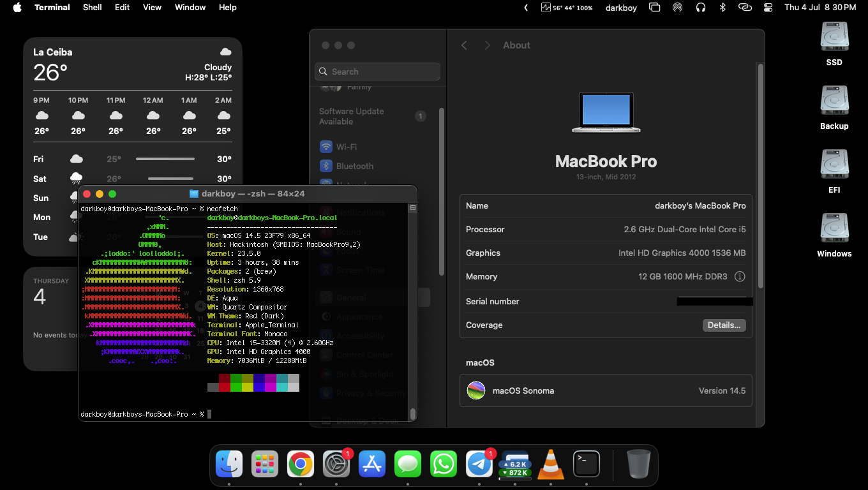Click the Details... button next to Coverage
This screenshot has height=490, width=868.
coord(724,325)
